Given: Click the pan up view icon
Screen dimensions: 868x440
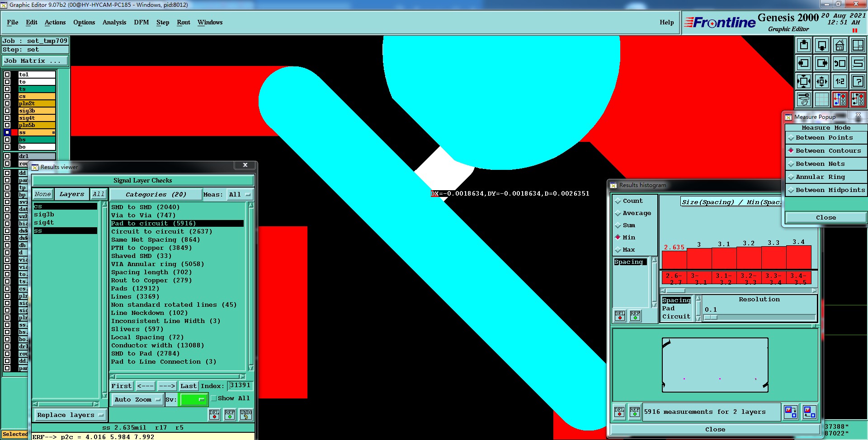Looking at the screenshot, I should [804, 45].
